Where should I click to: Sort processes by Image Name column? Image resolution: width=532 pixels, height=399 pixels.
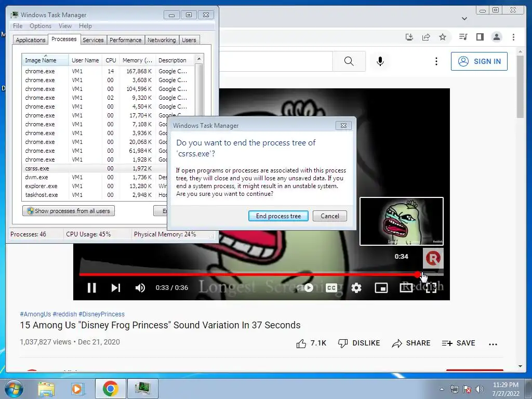(x=45, y=60)
